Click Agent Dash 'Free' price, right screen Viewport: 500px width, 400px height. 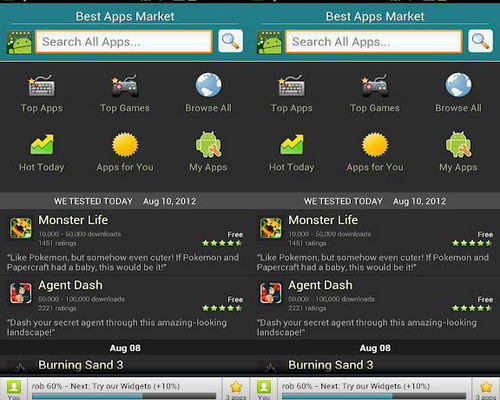485,300
